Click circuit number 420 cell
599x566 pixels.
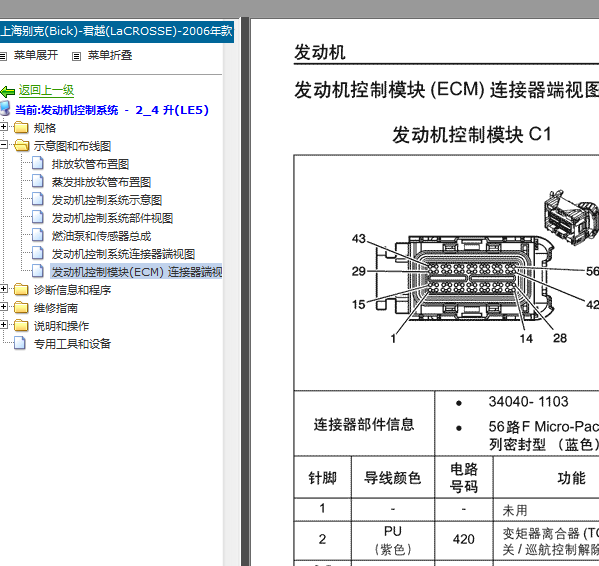(x=464, y=540)
